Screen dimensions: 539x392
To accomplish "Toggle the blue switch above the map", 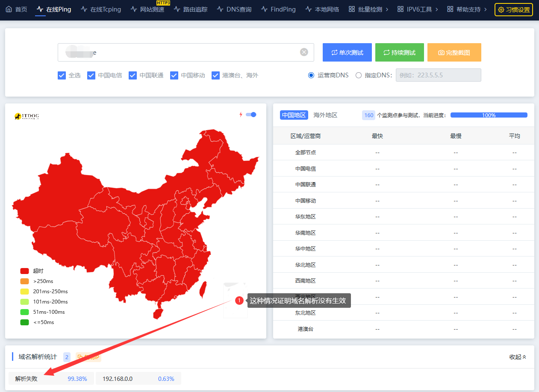I will 251,115.
